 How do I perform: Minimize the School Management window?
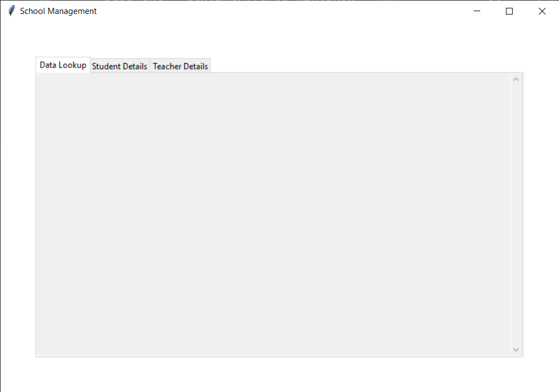[x=477, y=11]
